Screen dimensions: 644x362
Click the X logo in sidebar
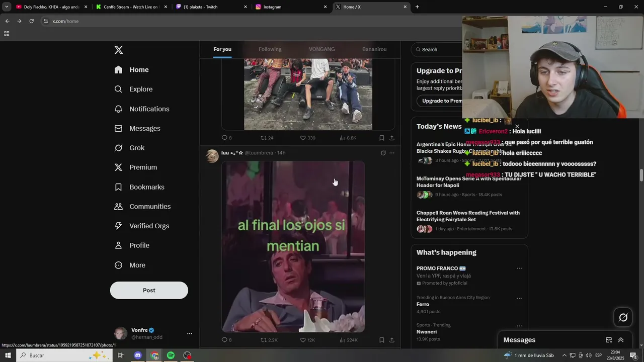pos(119,50)
